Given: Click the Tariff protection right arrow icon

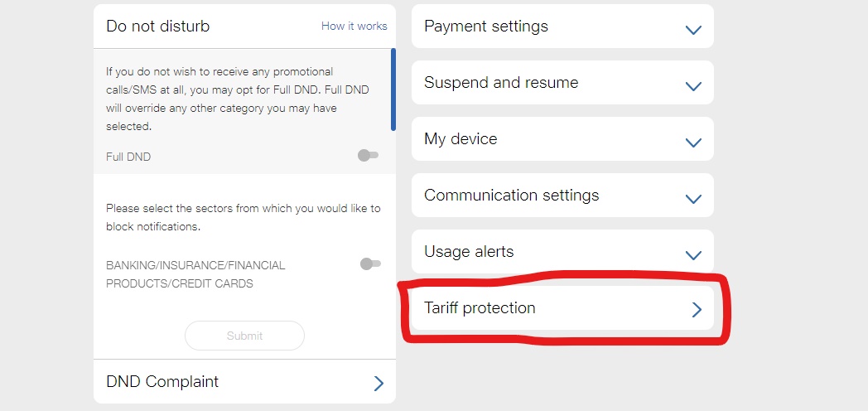Looking at the screenshot, I should pos(697,309).
